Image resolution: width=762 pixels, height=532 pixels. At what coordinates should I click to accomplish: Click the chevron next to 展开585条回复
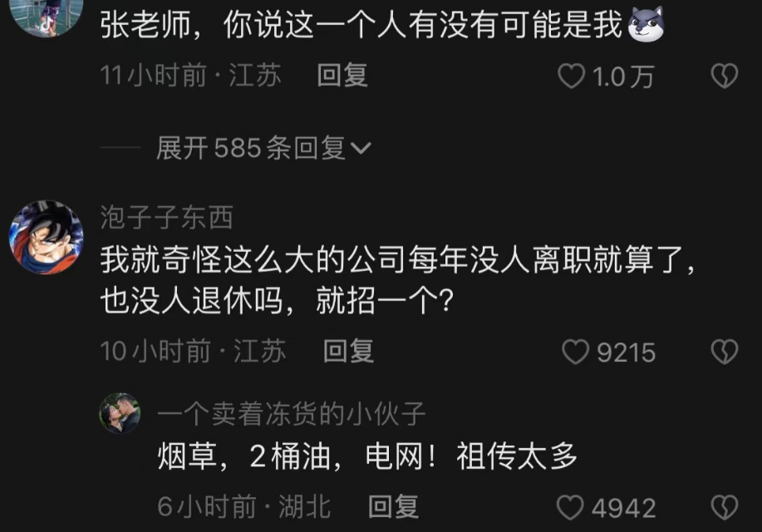pyautogui.click(x=361, y=148)
